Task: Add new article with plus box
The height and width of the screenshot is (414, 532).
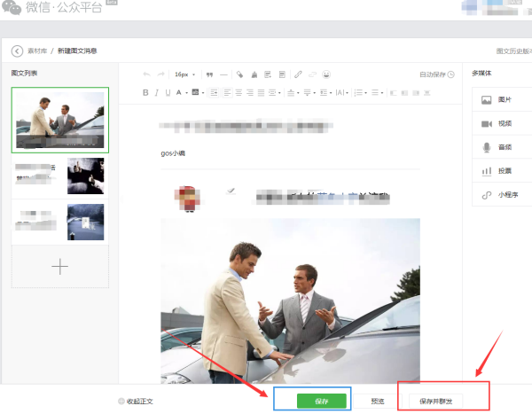Action: click(x=59, y=266)
